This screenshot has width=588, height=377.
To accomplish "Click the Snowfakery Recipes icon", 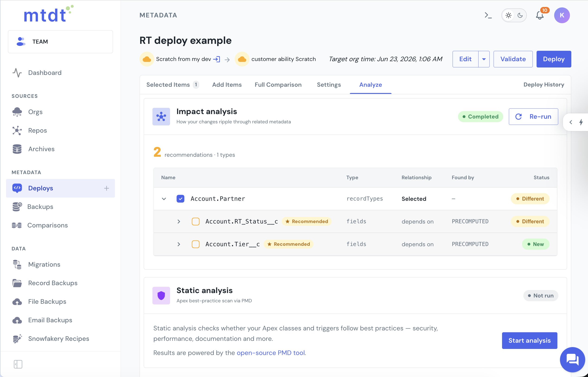I will coord(17,339).
